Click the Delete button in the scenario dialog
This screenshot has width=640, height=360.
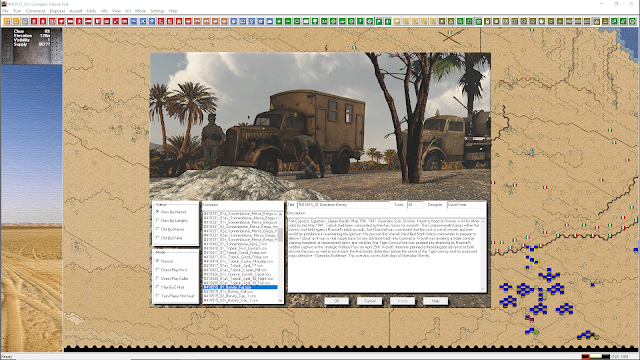(402, 301)
